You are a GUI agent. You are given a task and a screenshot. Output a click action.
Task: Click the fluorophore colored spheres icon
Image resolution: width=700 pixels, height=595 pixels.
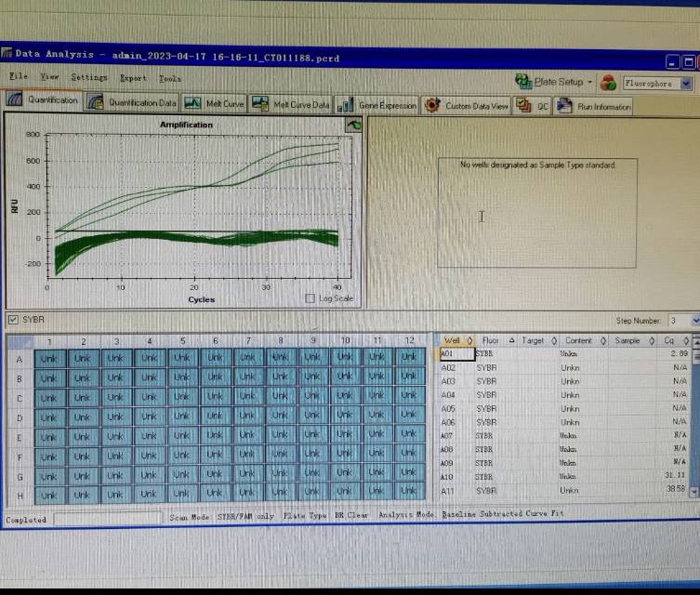pyautogui.click(x=608, y=83)
